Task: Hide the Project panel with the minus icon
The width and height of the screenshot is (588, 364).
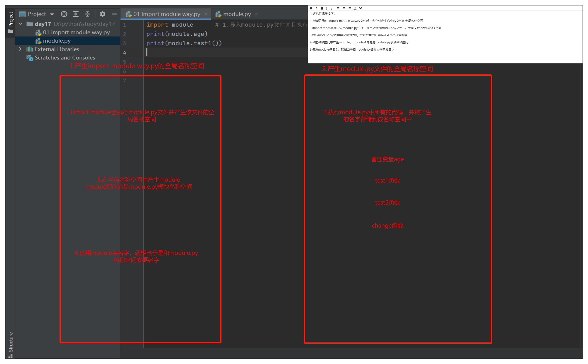Action: [x=114, y=14]
